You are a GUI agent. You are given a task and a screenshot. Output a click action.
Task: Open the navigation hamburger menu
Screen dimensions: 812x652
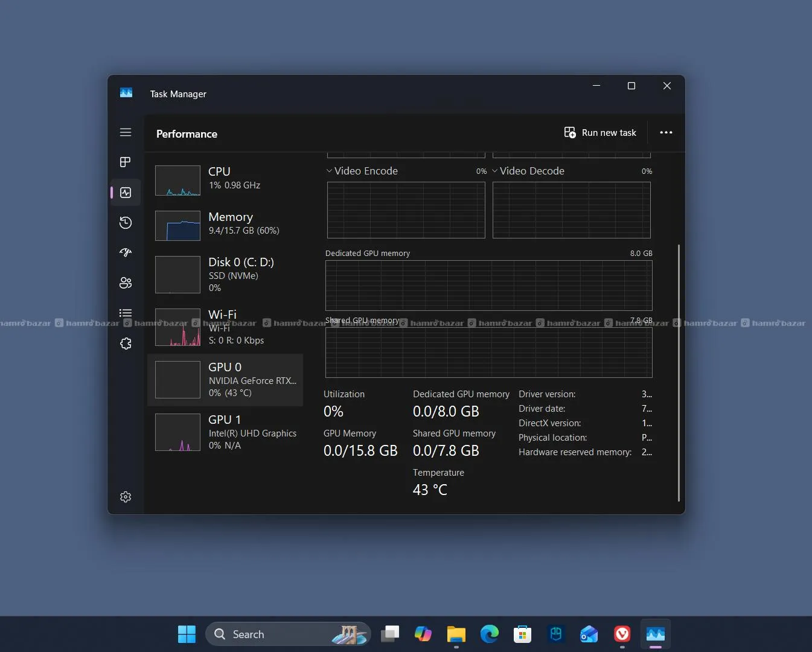[126, 132]
